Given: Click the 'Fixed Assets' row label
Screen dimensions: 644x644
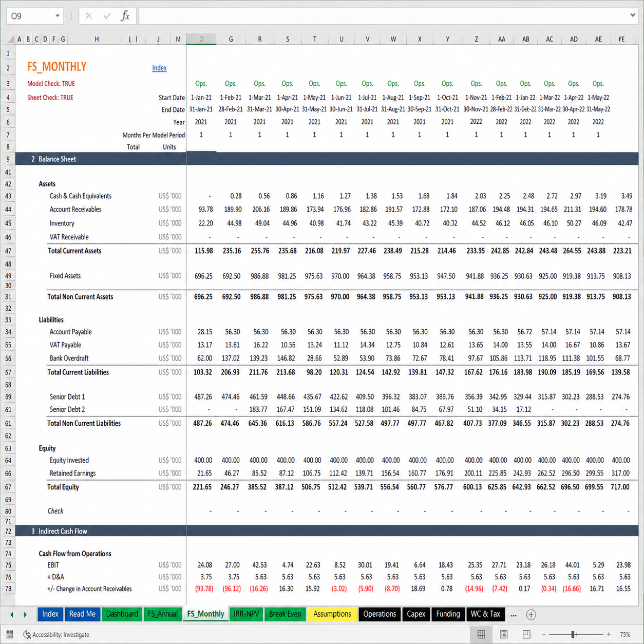Looking at the screenshot, I should pyautogui.click(x=65, y=276).
